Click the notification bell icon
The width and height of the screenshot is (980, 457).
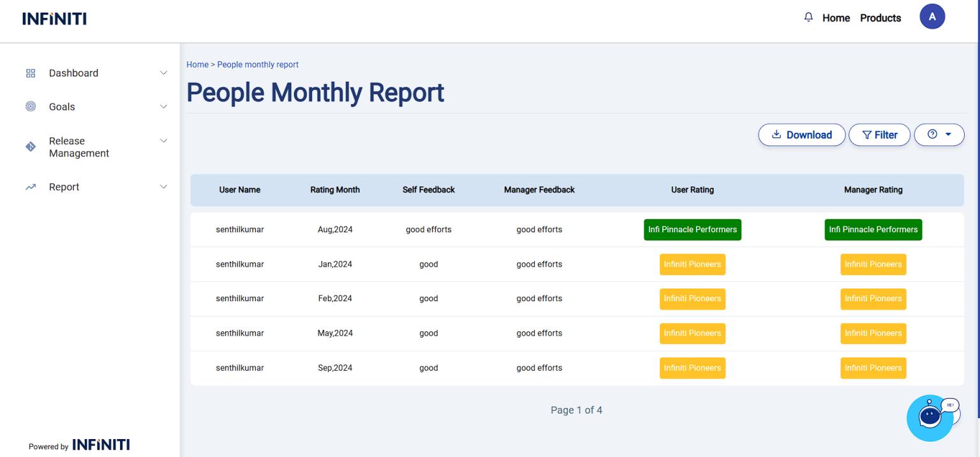tap(808, 17)
